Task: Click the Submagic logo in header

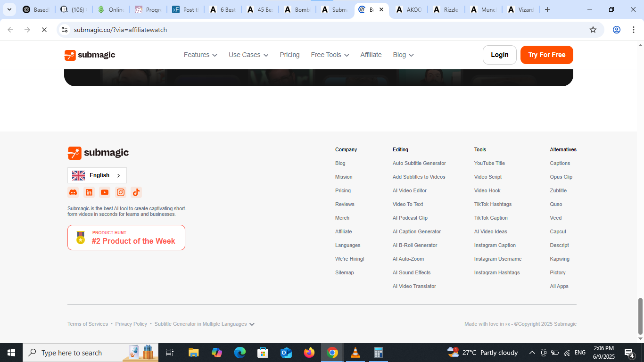Action: pyautogui.click(x=90, y=55)
